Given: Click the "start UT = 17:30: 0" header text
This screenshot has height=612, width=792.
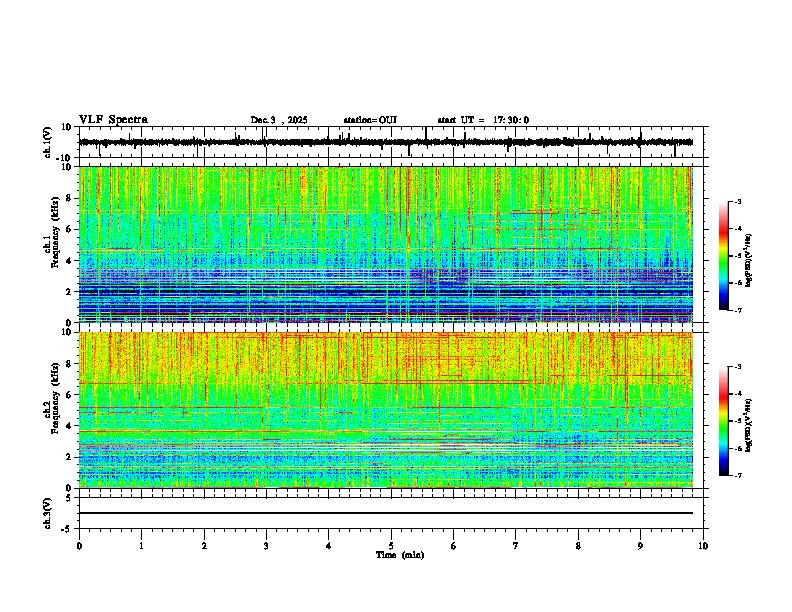Looking at the screenshot, I should (483, 120).
